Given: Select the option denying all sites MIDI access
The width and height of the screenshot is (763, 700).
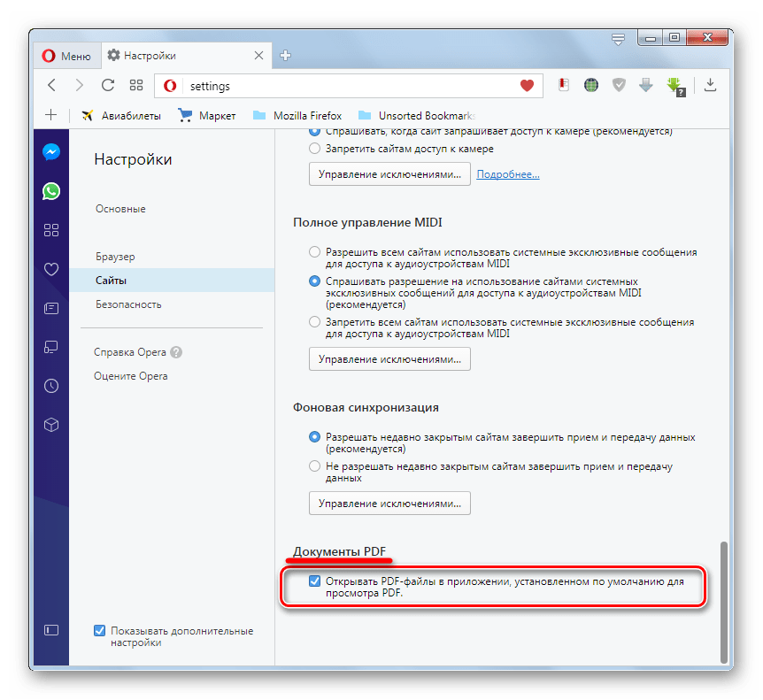Looking at the screenshot, I should (314, 322).
